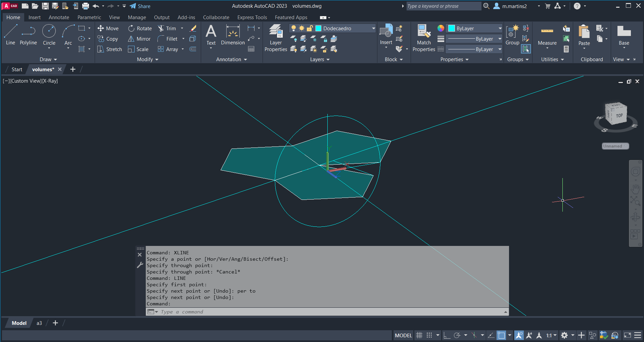
Task: Open the a3 layout tab
Action: coord(39,323)
